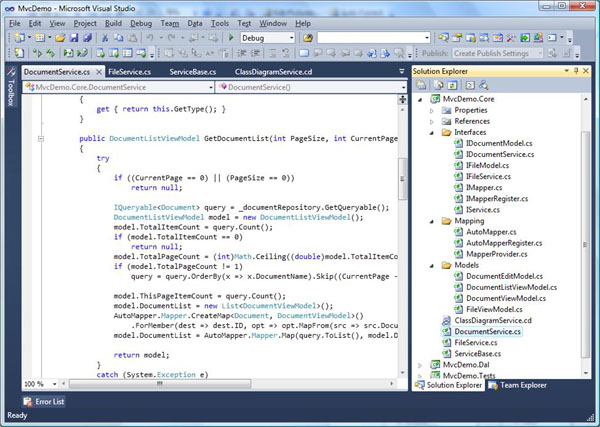Viewport: 600px width, 427px height.
Task: Open the Error List panel tab
Action: pyautogui.click(x=44, y=401)
